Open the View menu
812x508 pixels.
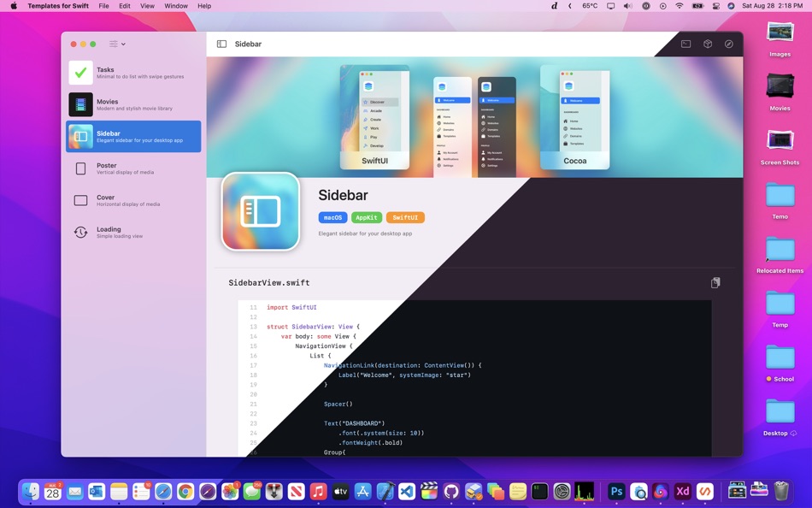coord(147,6)
